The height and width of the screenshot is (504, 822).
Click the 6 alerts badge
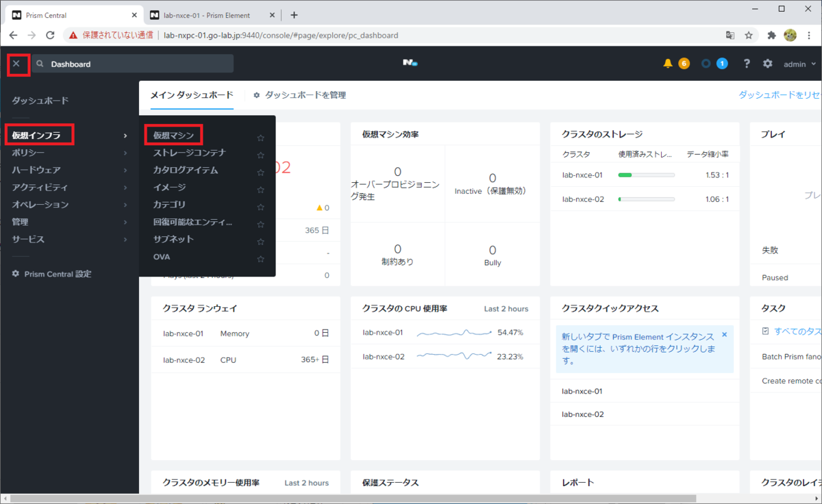pyautogui.click(x=684, y=64)
